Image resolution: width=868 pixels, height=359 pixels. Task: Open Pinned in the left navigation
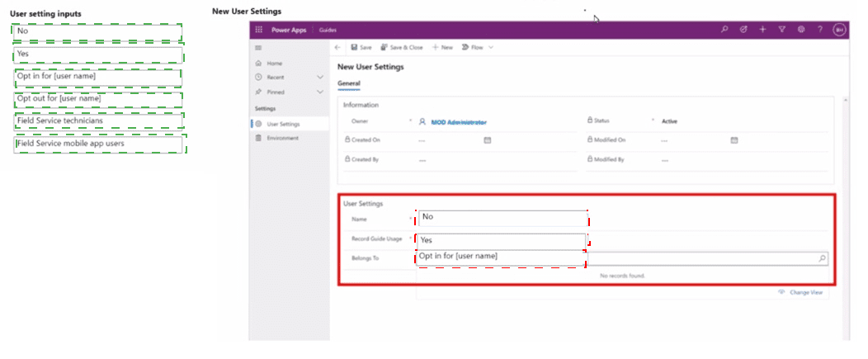270,92
